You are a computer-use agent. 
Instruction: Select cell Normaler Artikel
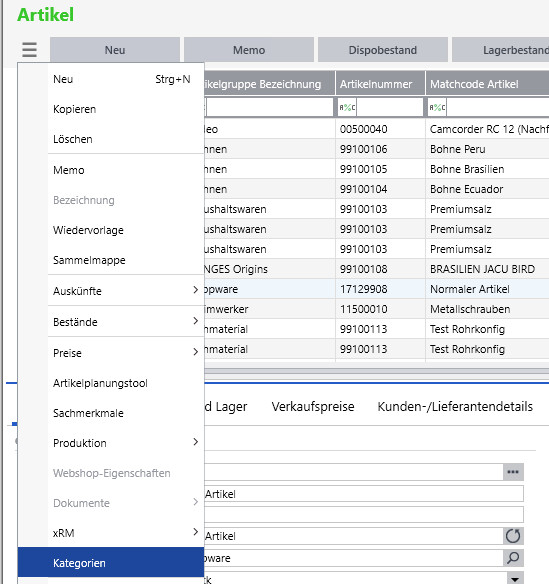488,289
